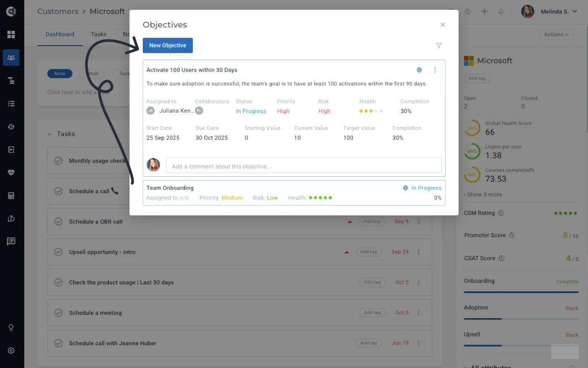The height and width of the screenshot is (368, 588).
Task: Go to Customers breadcrumb link
Action: click(58, 11)
